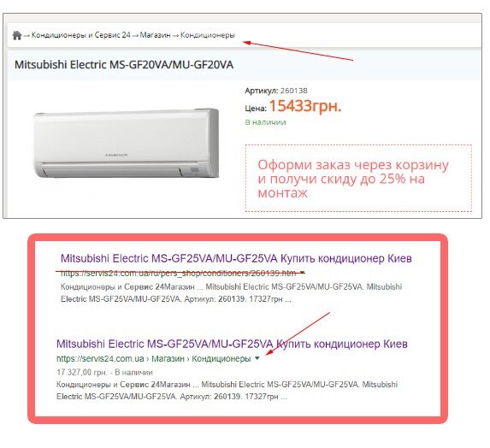Click crossed-out servis24.com.ua conditioners URL
490x448 pixels.
178,274
